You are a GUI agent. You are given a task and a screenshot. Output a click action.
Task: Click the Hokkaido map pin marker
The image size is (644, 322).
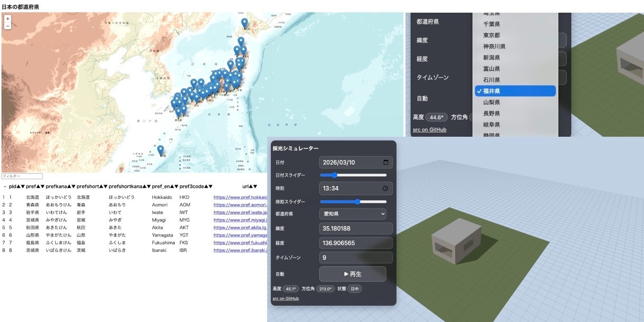244,23
